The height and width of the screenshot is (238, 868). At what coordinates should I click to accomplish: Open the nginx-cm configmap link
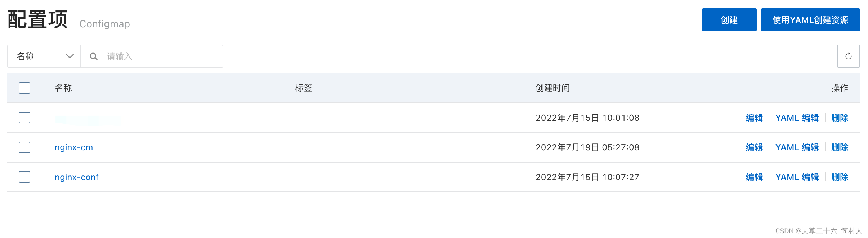point(74,147)
